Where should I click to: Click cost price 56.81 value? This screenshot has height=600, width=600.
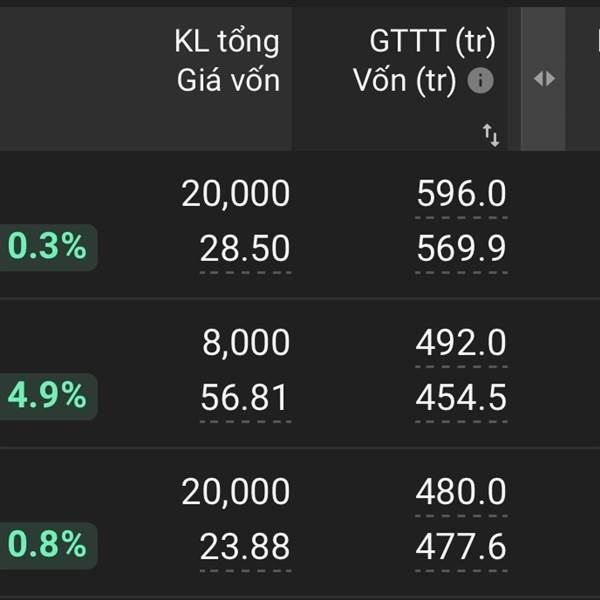(x=244, y=398)
